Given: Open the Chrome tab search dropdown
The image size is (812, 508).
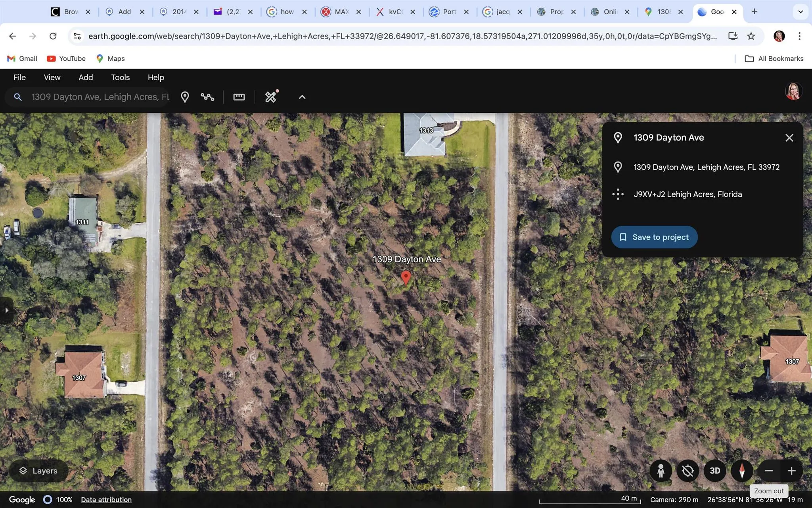Looking at the screenshot, I should [x=801, y=12].
